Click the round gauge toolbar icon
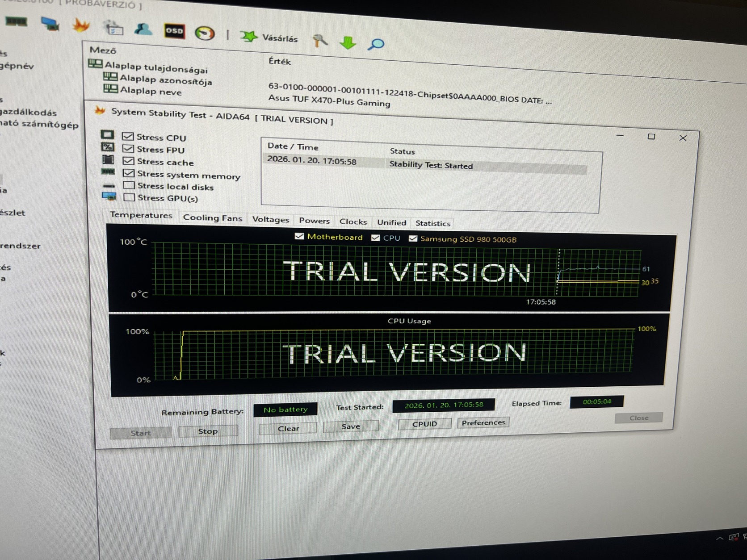 205,33
